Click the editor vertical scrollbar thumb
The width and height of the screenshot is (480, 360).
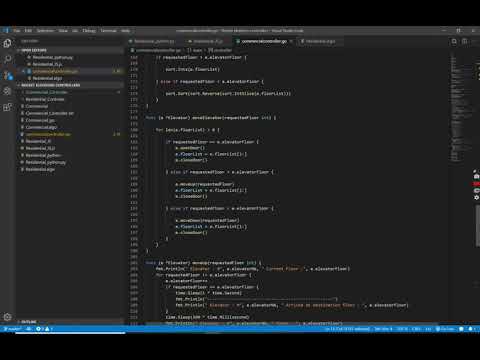coord(478,227)
